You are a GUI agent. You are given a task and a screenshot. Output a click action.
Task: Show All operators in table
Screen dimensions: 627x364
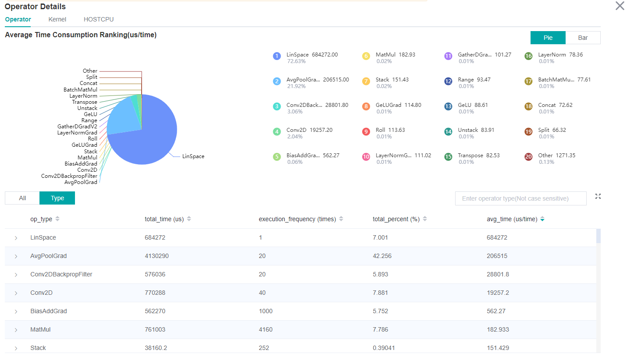(22, 198)
